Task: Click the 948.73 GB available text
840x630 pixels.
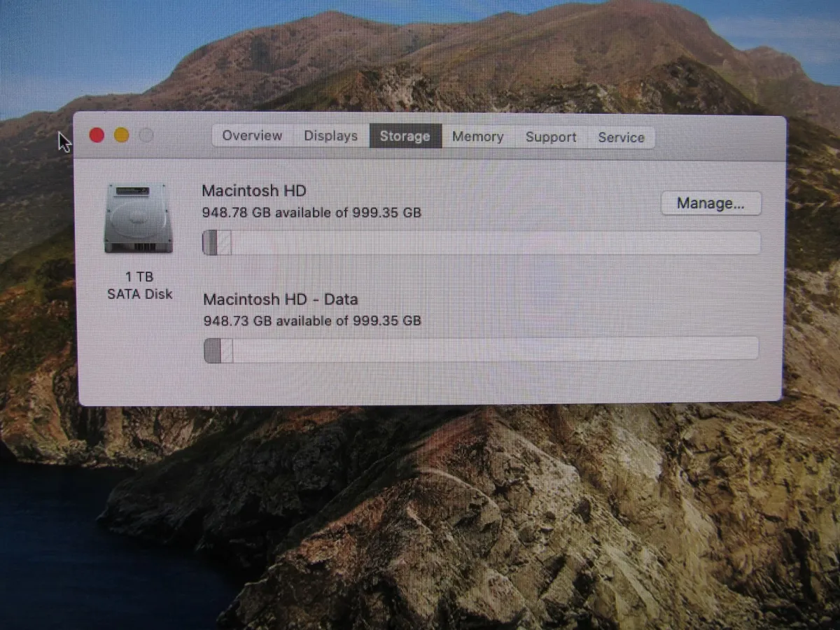Action: (x=311, y=321)
